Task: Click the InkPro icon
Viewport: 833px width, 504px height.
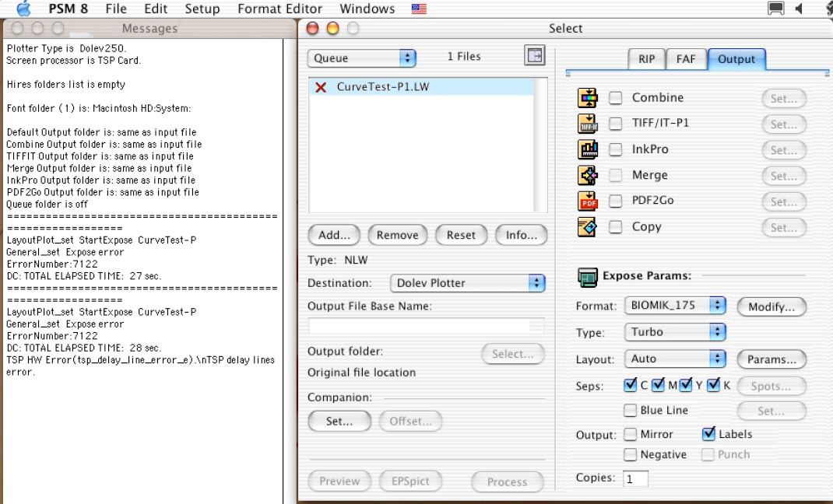Action: point(588,149)
